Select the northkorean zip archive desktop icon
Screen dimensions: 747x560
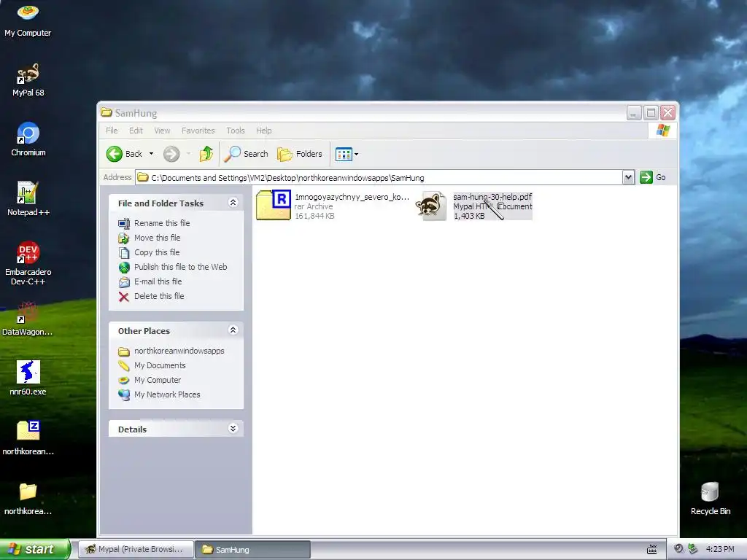[28, 438]
